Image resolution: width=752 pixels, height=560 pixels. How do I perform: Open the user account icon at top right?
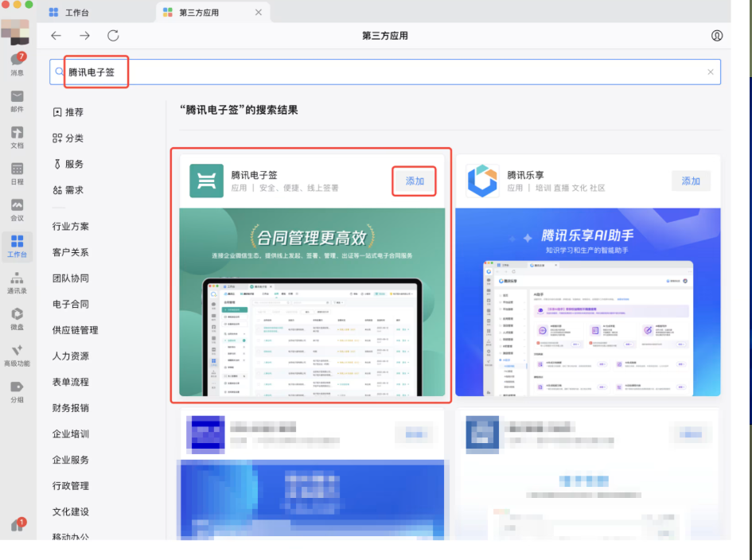717,36
